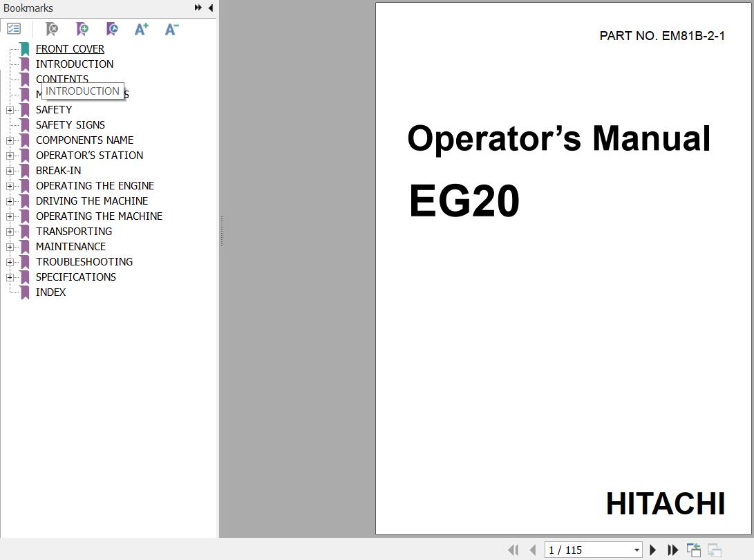Click the add new bookmark icon
The height and width of the screenshot is (560, 754).
tap(82, 29)
